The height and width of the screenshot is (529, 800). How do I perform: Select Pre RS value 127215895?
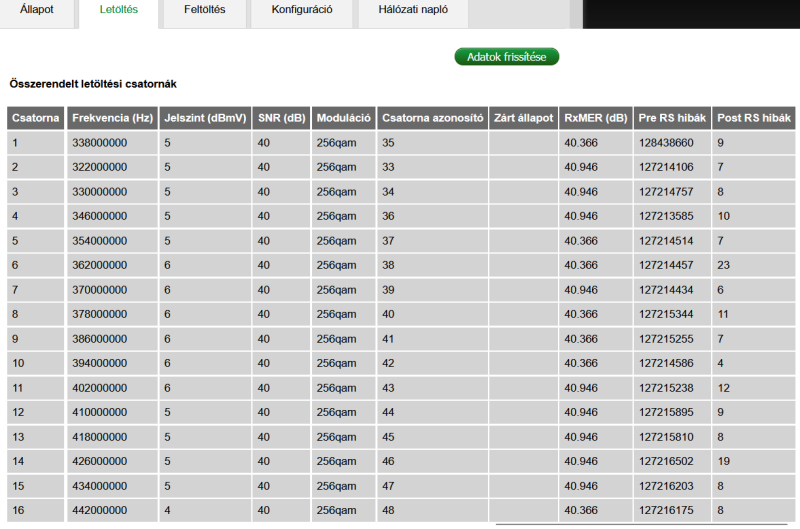[672, 412]
